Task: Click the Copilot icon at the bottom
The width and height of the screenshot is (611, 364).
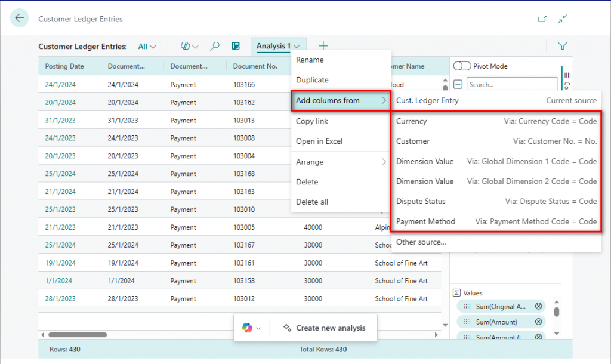Action: click(x=247, y=328)
